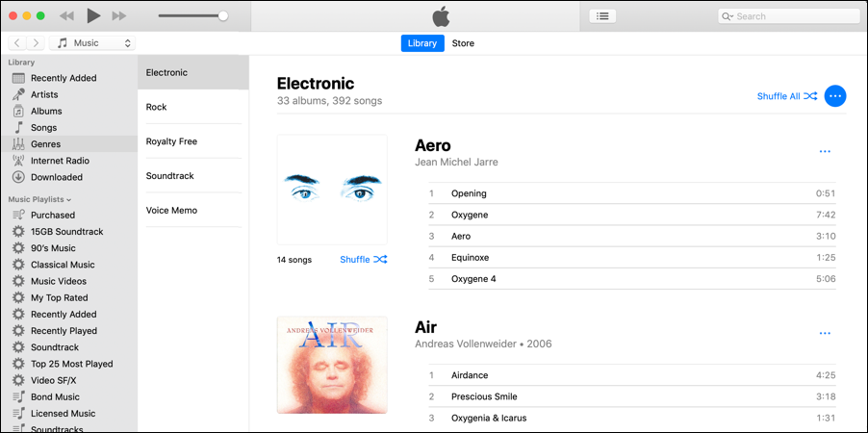
Task: Open the 15GB Soundtrack smart playlist
Action: tap(69, 232)
